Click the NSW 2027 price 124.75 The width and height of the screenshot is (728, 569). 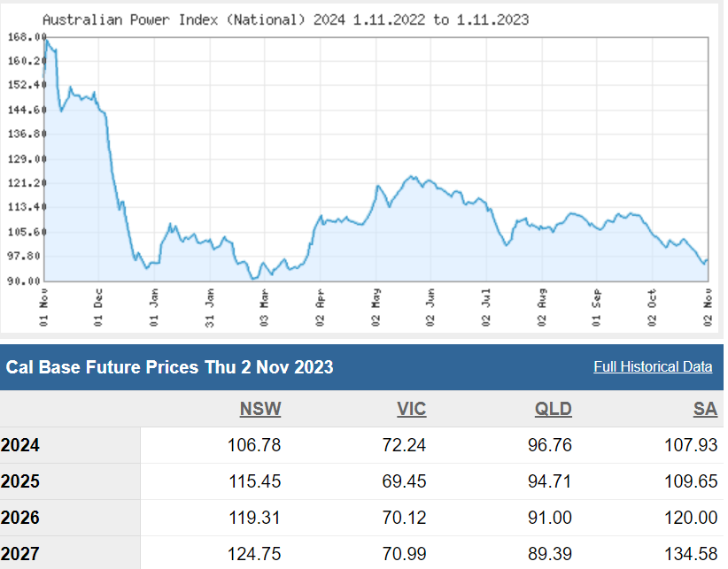pos(254,554)
